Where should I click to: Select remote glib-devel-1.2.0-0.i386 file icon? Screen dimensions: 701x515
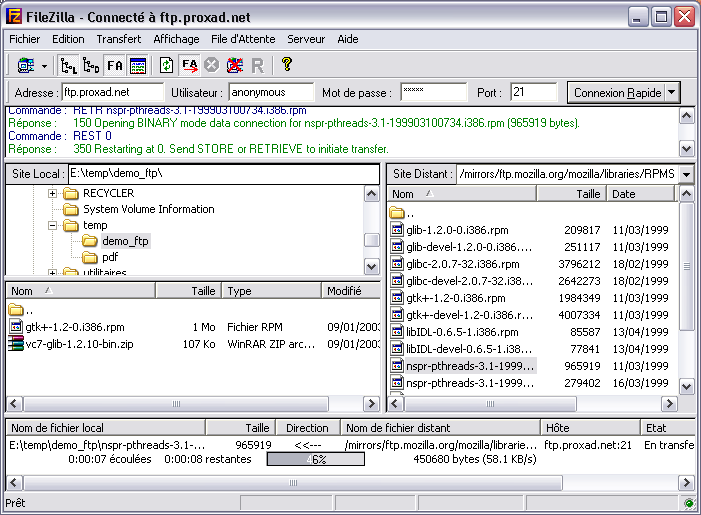[x=397, y=247]
